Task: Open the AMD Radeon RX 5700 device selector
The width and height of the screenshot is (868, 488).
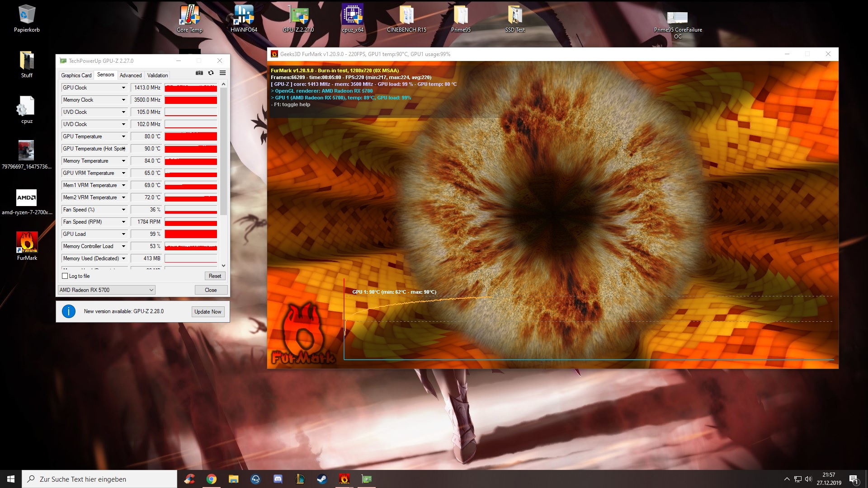Action: pyautogui.click(x=107, y=290)
